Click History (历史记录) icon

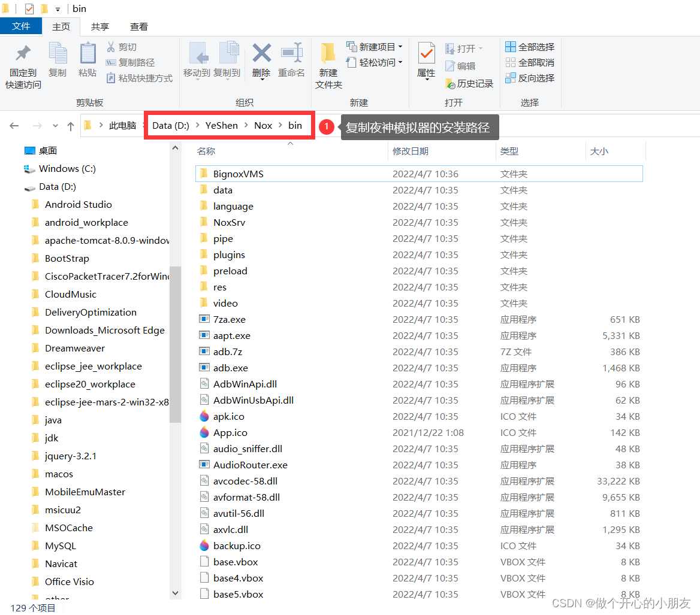tap(451, 83)
